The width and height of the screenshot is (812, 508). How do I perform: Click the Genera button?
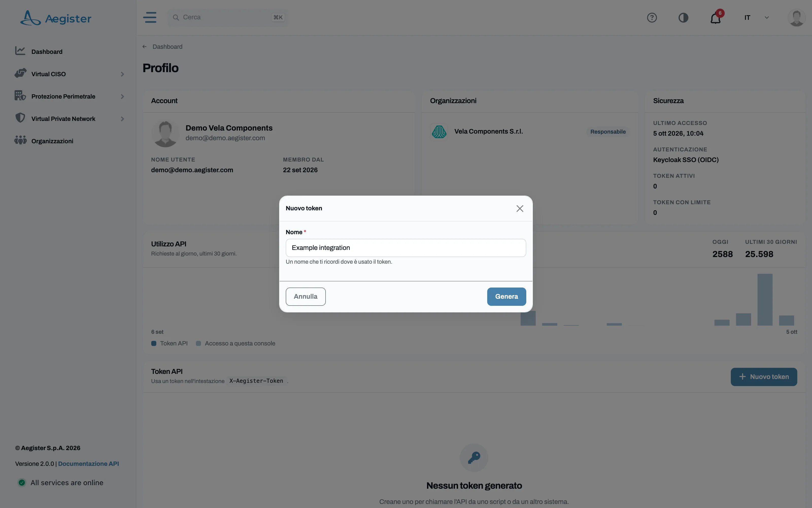pyautogui.click(x=506, y=297)
